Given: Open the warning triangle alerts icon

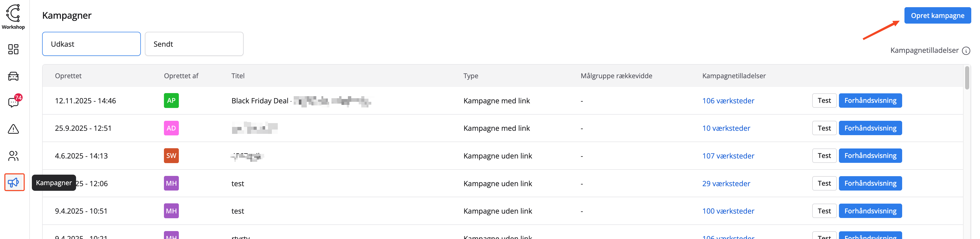Looking at the screenshot, I should (x=13, y=129).
